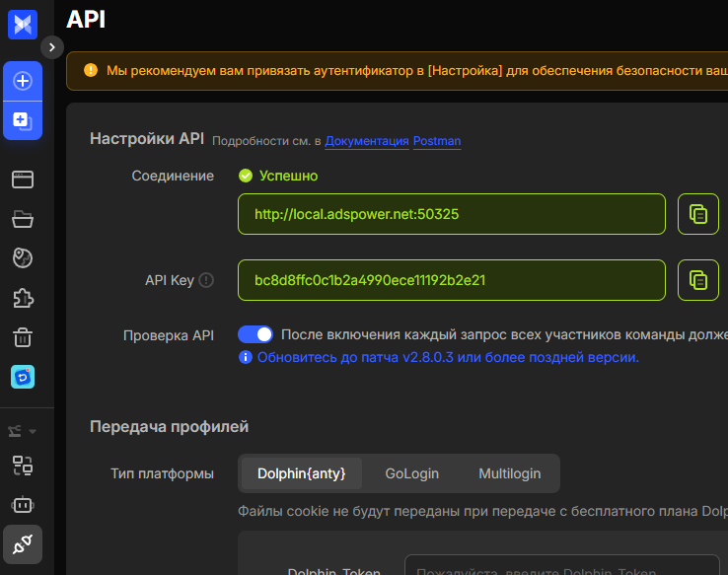The height and width of the screenshot is (575, 728).
Task: Click the AdsPower logo icon
Action: 22,24
